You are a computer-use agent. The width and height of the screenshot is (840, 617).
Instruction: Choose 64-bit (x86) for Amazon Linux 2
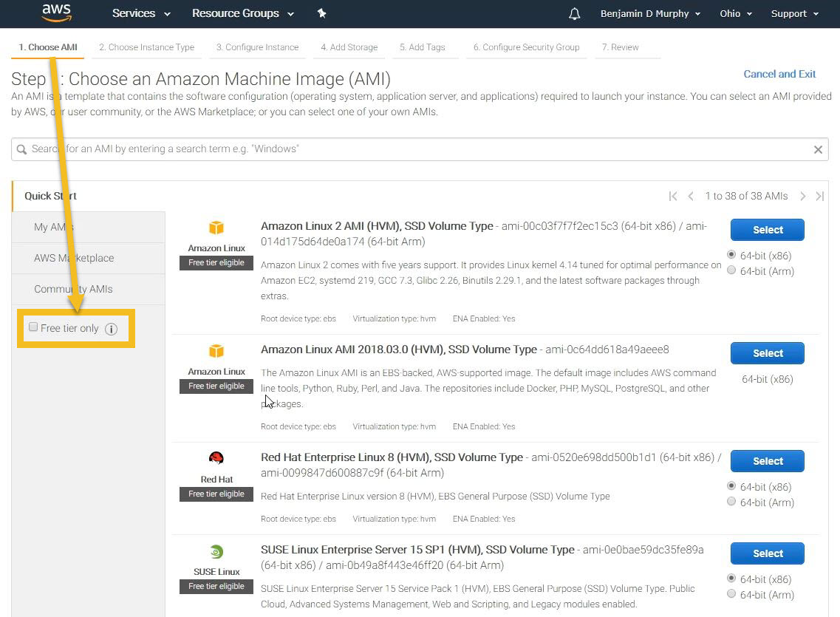(731, 254)
